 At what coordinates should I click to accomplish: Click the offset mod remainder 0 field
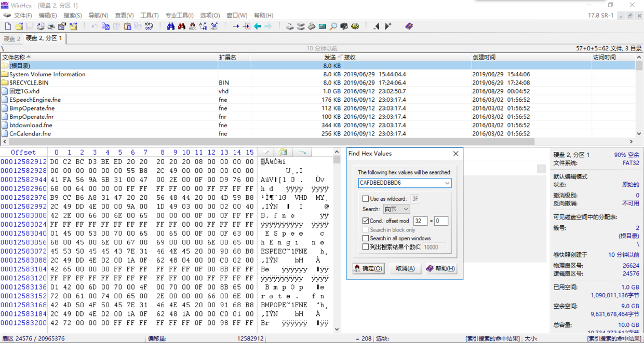tap(441, 221)
